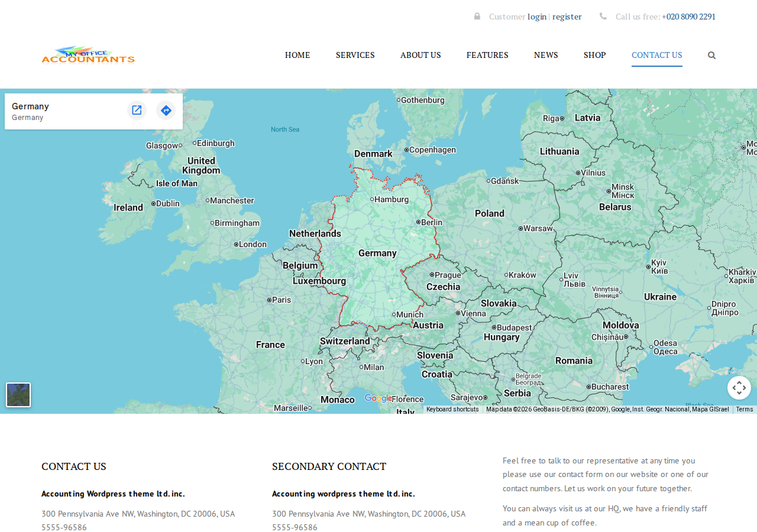Click the Netherlands country label
The height and width of the screenshot is (532, 757).
(x=315, y=233)
